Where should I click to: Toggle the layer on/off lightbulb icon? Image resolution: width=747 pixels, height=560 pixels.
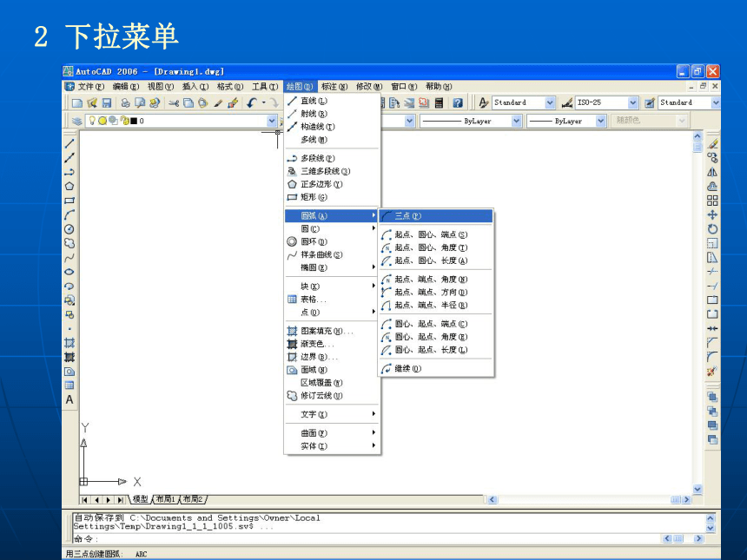[x=92, y=121]
